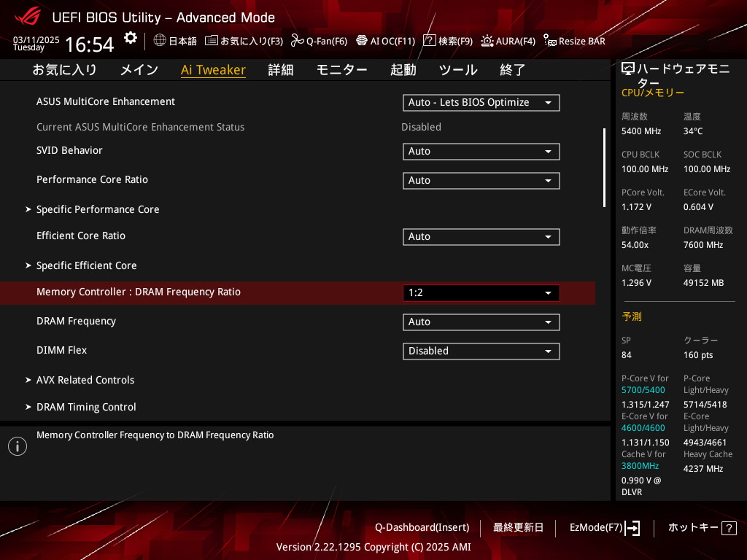The width and height of the screenshot is (747, 560).
Task: Open Memory Controller DRAM Frequency Ratio dropdown
Action: click(x=481, y=293)
